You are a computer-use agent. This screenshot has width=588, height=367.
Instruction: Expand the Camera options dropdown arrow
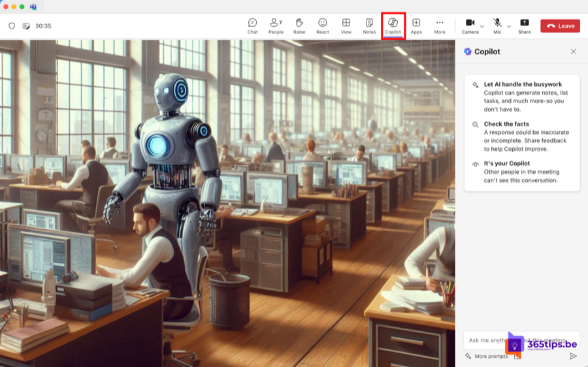482,26
